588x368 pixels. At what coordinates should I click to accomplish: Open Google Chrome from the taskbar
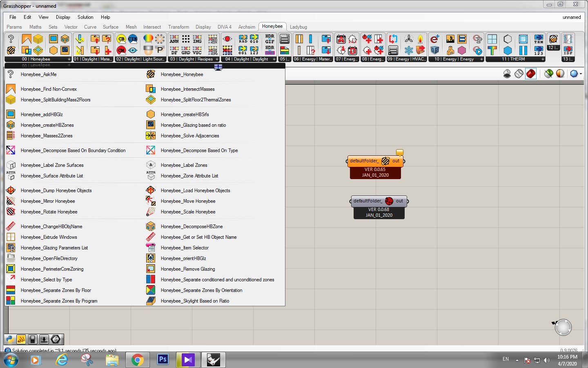(x=138, y=360)
